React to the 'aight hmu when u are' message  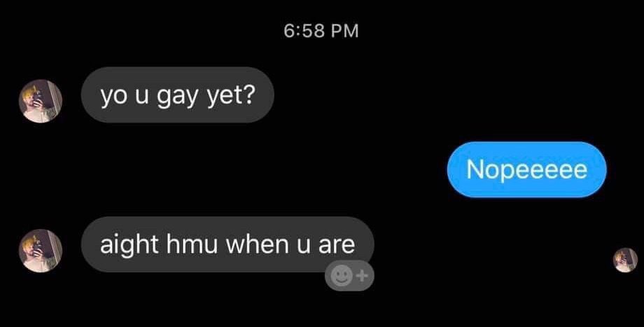(x=349, y=276)
